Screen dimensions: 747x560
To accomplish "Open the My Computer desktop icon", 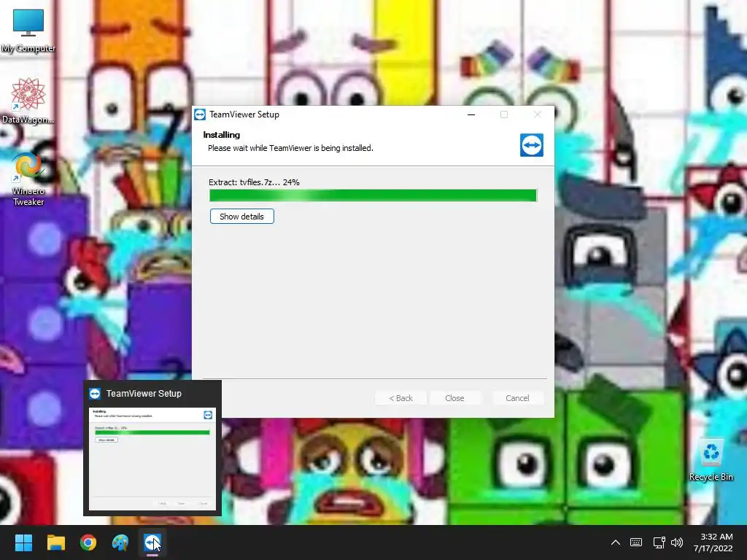I will tap(28, 31).
